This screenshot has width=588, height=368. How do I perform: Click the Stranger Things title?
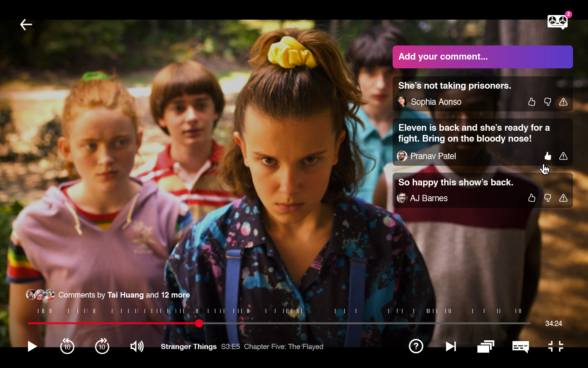[189, 347]
